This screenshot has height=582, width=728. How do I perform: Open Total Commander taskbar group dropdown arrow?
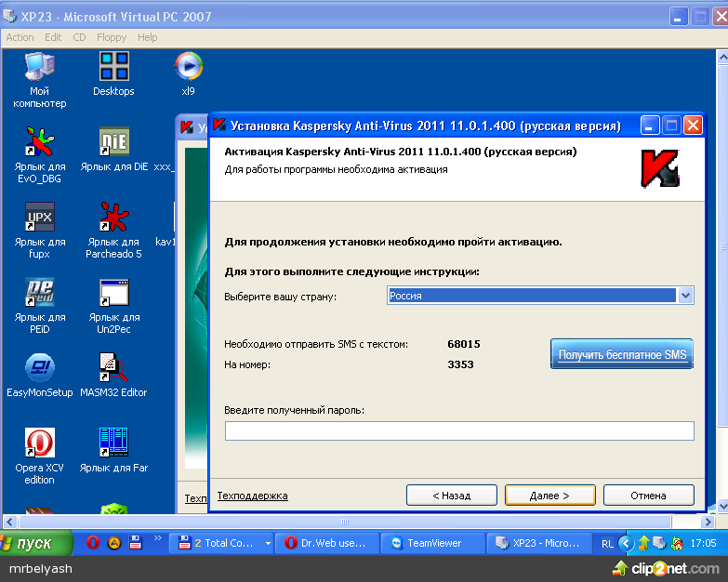pyautogui.click(x=268, y=543)
